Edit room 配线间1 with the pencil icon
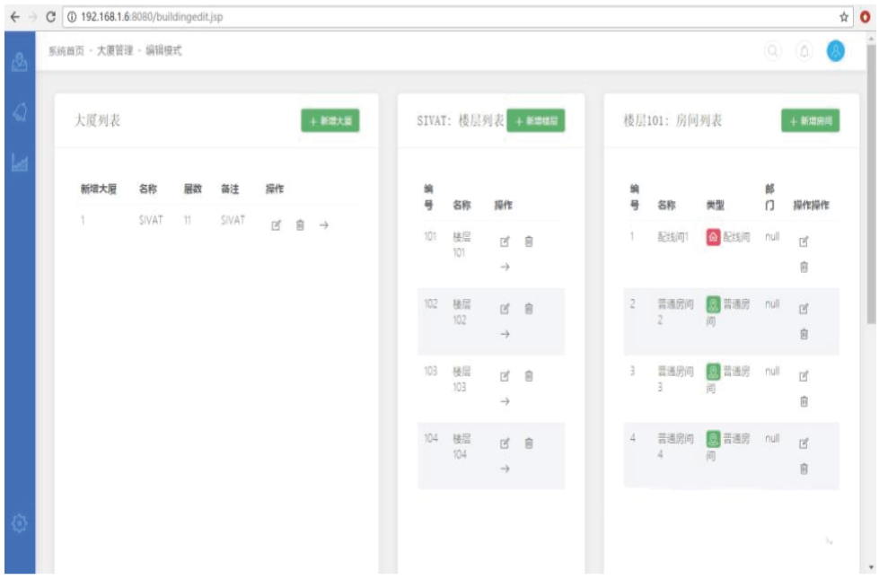The height and width of the screenshot is (588, 888). [x=804, y=241]
